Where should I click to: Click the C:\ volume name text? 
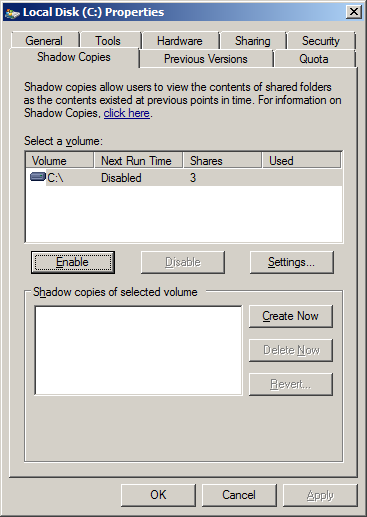pyautogui.click(x=55, y=178)
